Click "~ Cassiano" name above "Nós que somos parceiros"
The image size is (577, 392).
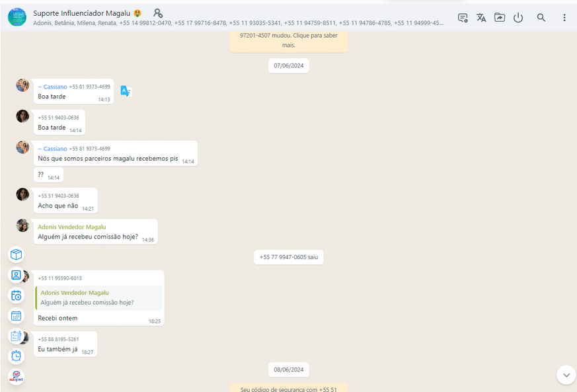(x=53, y=149)
